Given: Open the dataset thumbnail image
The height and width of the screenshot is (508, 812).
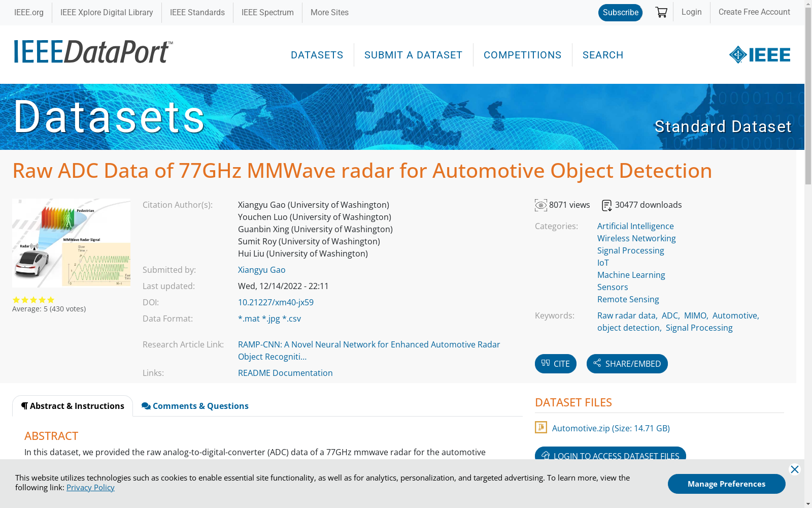Looking at the screenshot, I should (71, 243).
